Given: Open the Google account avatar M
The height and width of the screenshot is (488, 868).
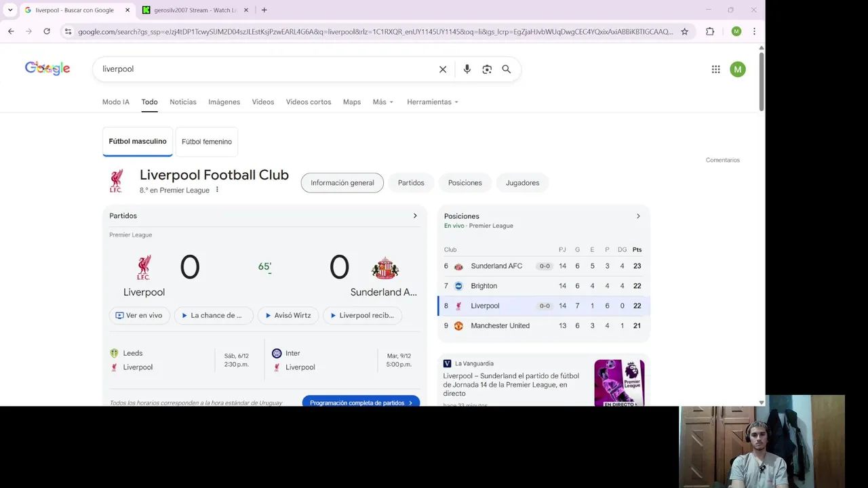Looking at the screenshot, I should coord(738,69).
